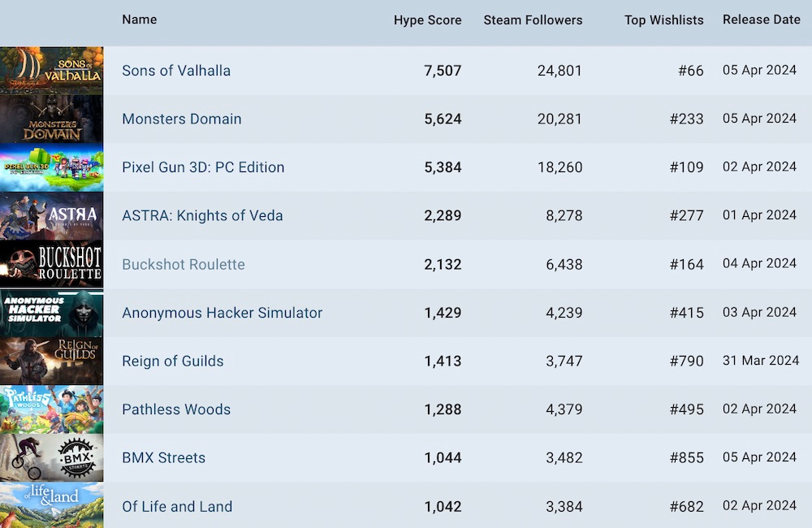Select wishlist rank #233
This screenshot has height=528, width=812.
click(x=687, y=119)
